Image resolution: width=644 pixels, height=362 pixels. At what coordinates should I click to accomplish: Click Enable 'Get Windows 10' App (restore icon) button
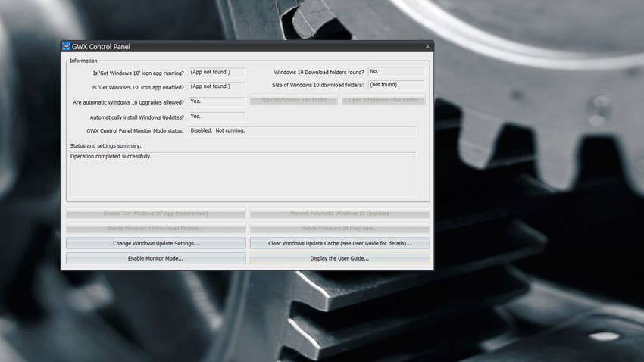pos(155,214)
